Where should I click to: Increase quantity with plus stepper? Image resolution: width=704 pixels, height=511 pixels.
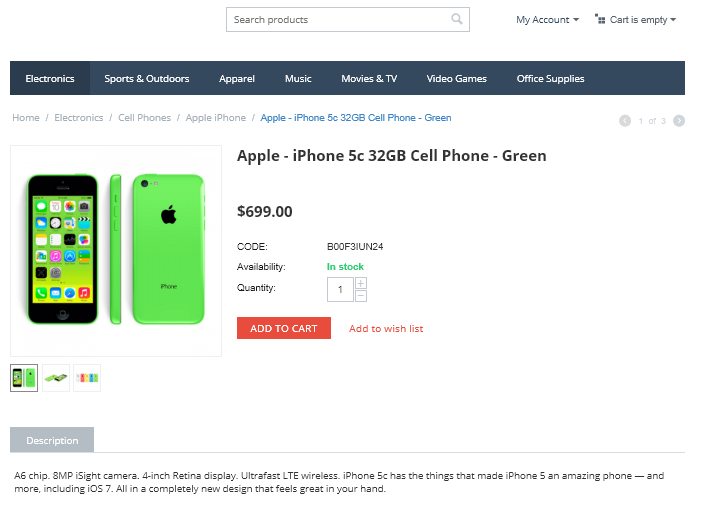(361, 284)
